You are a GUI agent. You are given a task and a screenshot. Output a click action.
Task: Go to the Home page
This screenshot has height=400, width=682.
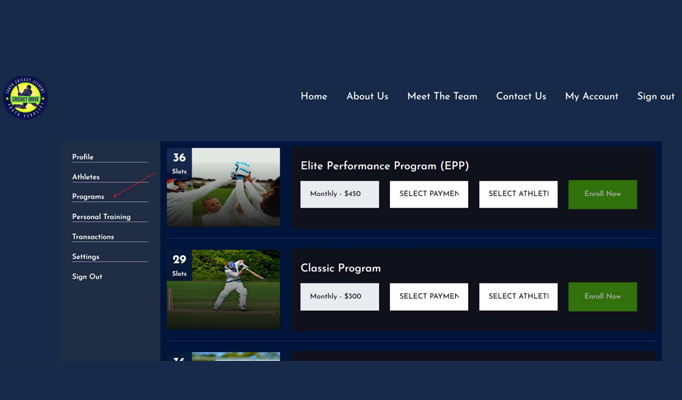(314, 96)
